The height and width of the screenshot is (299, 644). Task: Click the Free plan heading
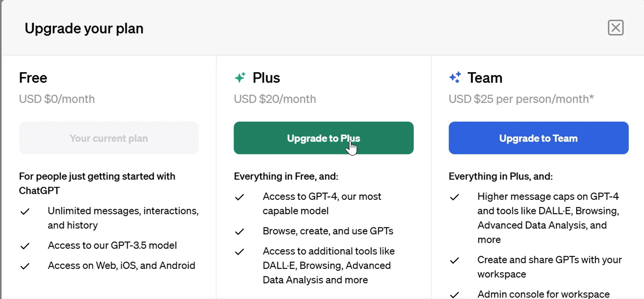(x=33, y=78)
